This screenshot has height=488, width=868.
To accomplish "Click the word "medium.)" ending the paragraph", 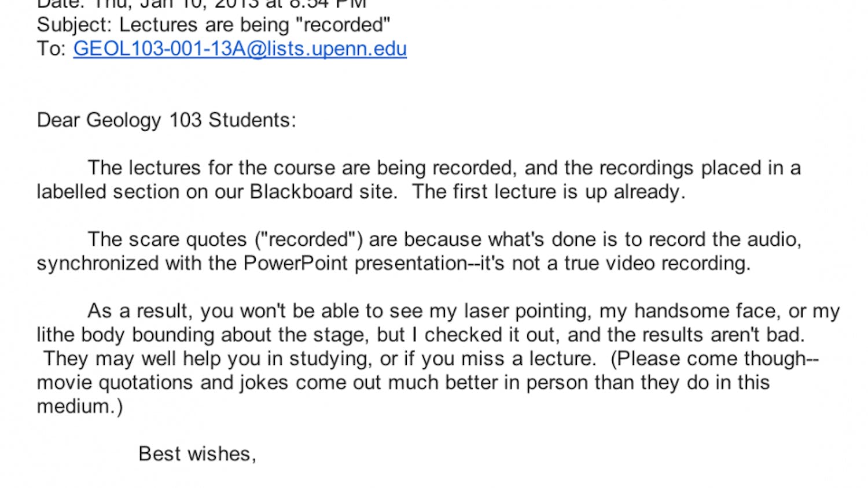I will tap(80, 406).
